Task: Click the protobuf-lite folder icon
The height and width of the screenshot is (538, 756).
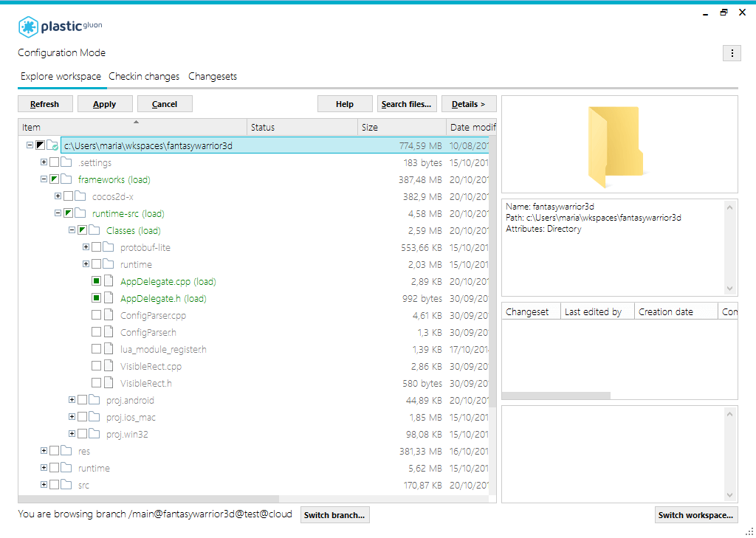Action: click(x=108, y=247)
